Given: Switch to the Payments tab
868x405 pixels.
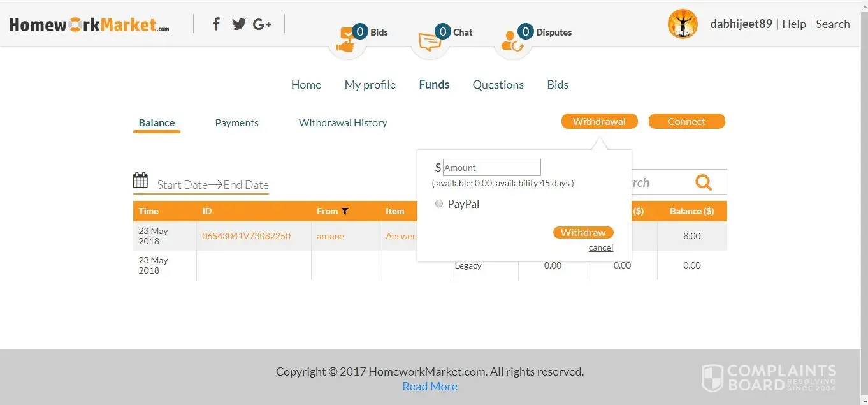Looking at the screenshot, I should [237, 123].
